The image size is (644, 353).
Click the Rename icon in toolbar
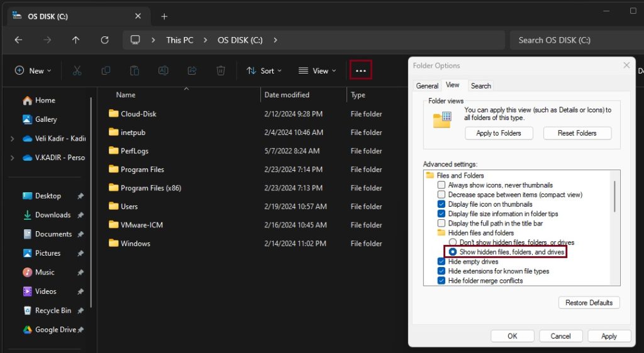click(163, 70)
